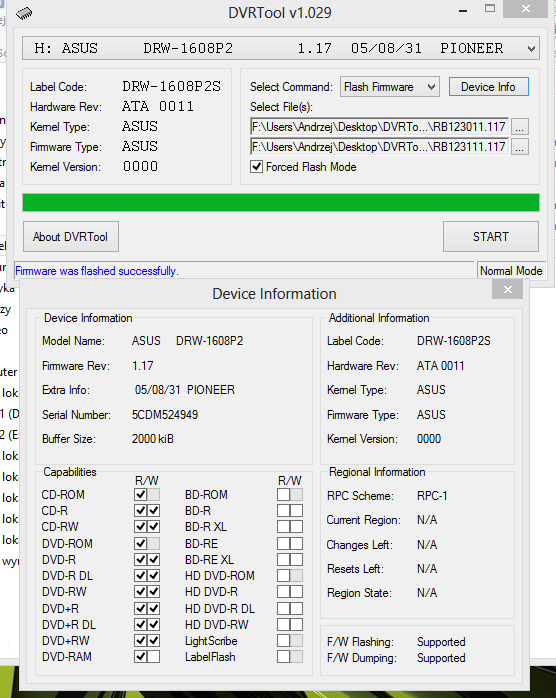The height and width of the screenshot is (698, 556).
Task: Browse for second firmware file RB123111.117
Action: 519,147
